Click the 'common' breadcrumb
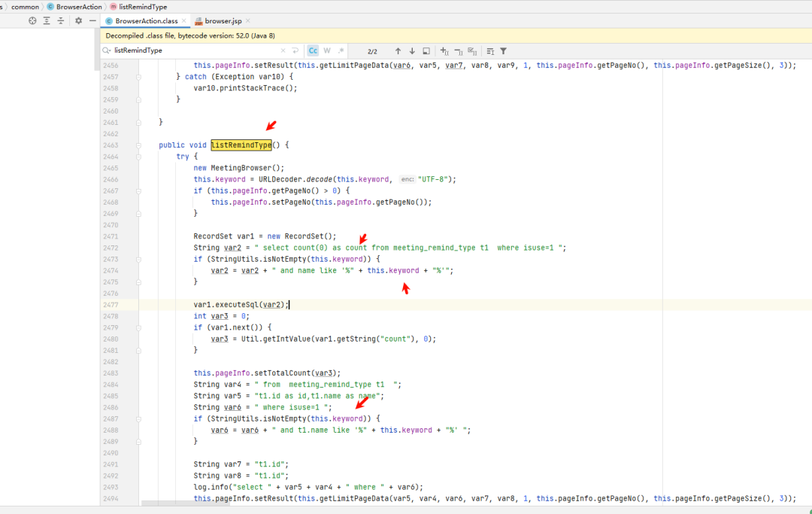Image resolution: width=812 pixels, height=514 pixels. 25,7
